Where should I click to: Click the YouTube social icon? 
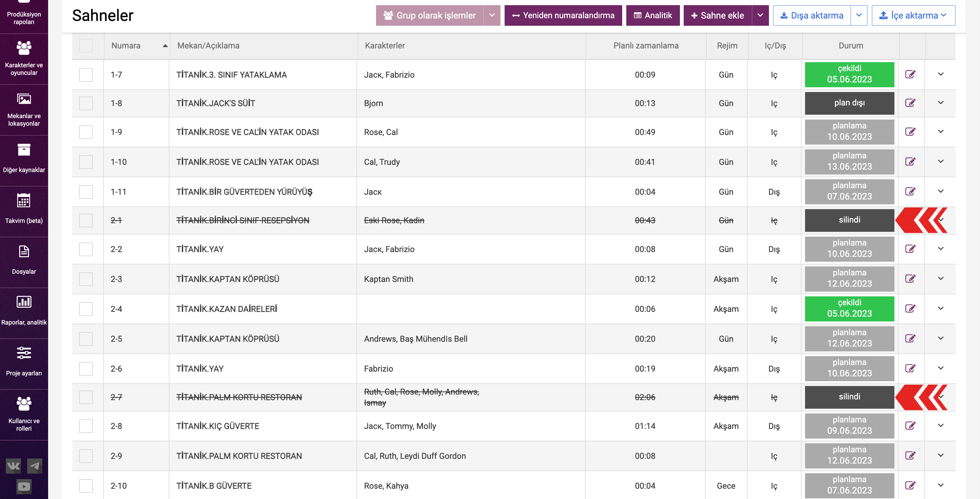point(24,486)
